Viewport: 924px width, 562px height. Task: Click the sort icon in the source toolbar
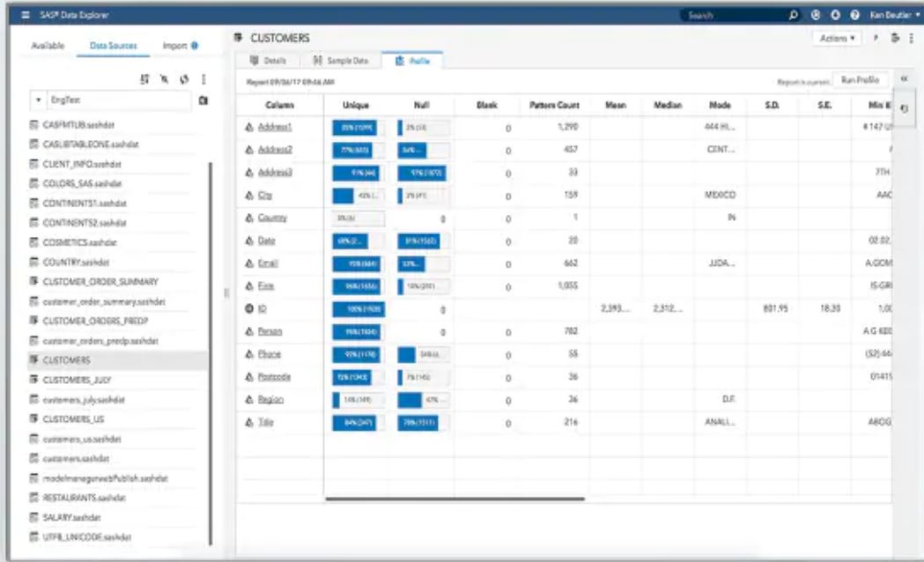(x=144, y=79)
